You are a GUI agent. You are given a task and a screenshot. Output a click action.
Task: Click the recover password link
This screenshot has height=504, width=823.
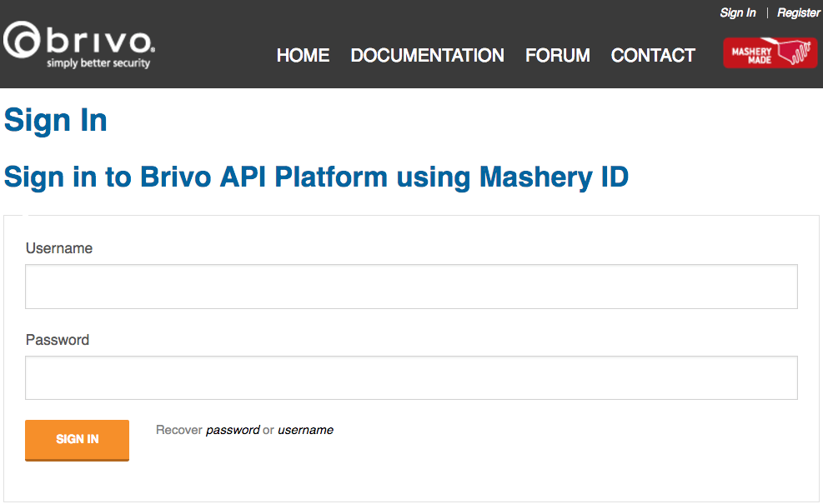point(233,431)
